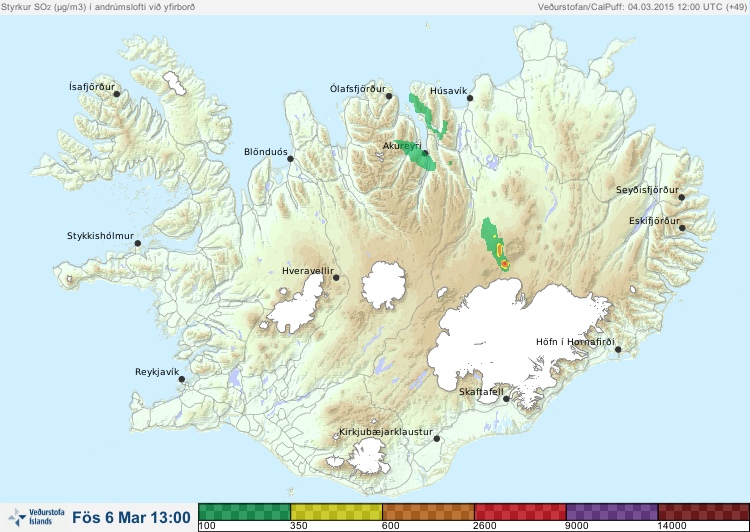Click the Veðurstofa Íslands logo

36,517
